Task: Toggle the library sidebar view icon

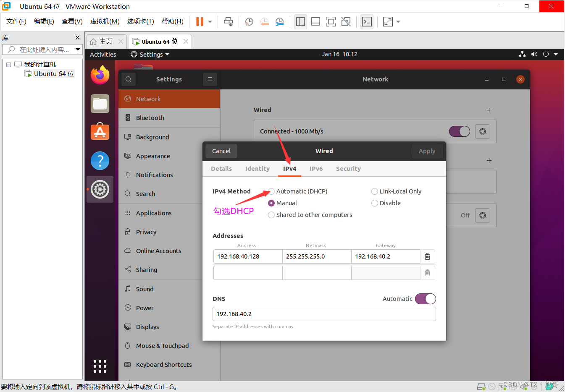Action: point(300,22)
